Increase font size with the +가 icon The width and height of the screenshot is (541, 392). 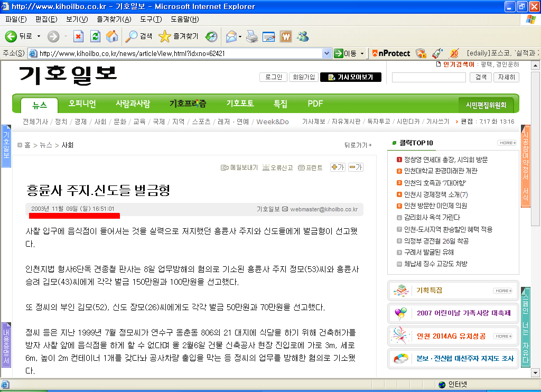point(337,166)
